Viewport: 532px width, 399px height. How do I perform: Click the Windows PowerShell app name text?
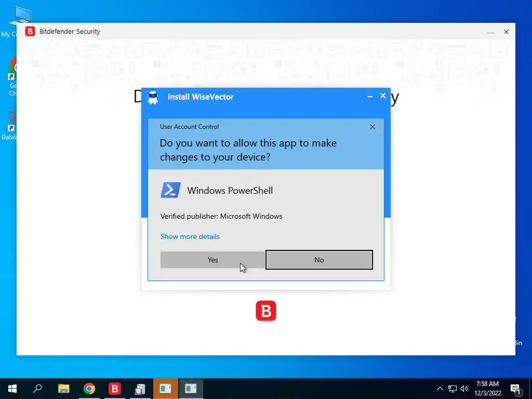point(230,191)
